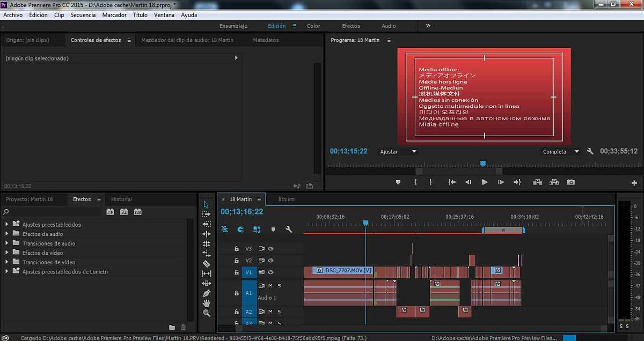The height and width of the screenshot is (341, 644).
Task: Expand Ajustes preestablecidos de Lumetri folder
Action: click(6, 271)
